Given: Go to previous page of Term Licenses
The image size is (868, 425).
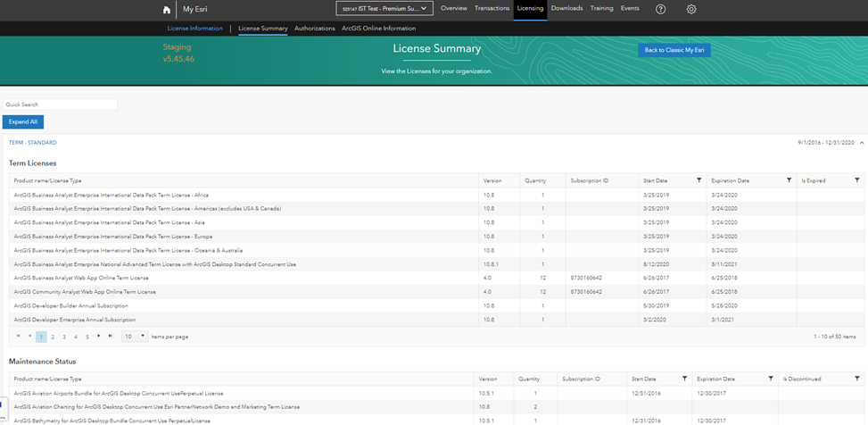Looking at the screenshot, I should [x=30, y=336].
